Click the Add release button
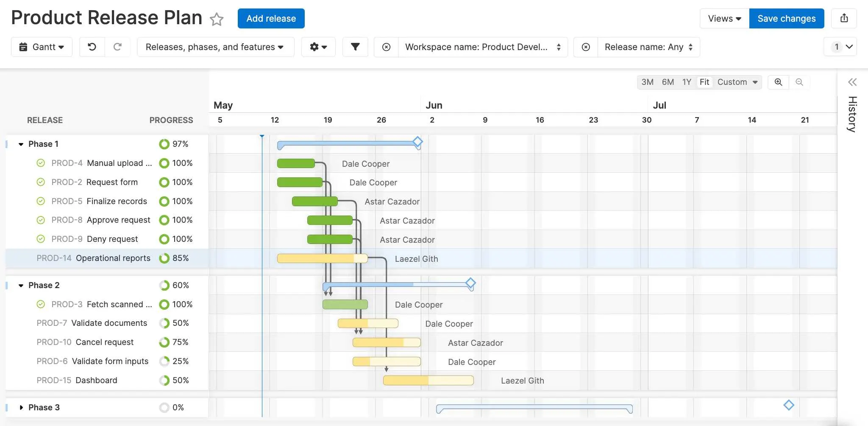The height and width of the screenshot is (426, 868). 271,18
